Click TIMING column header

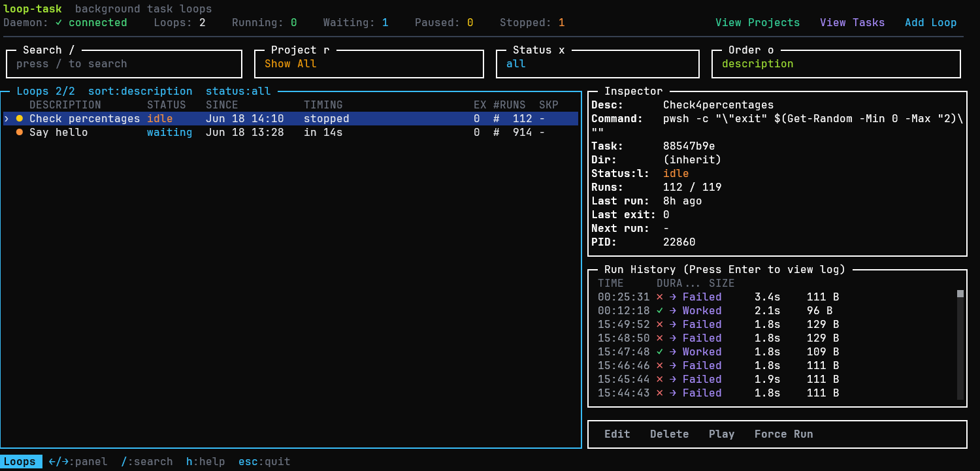pyautogui.click(x=323, y=105)
